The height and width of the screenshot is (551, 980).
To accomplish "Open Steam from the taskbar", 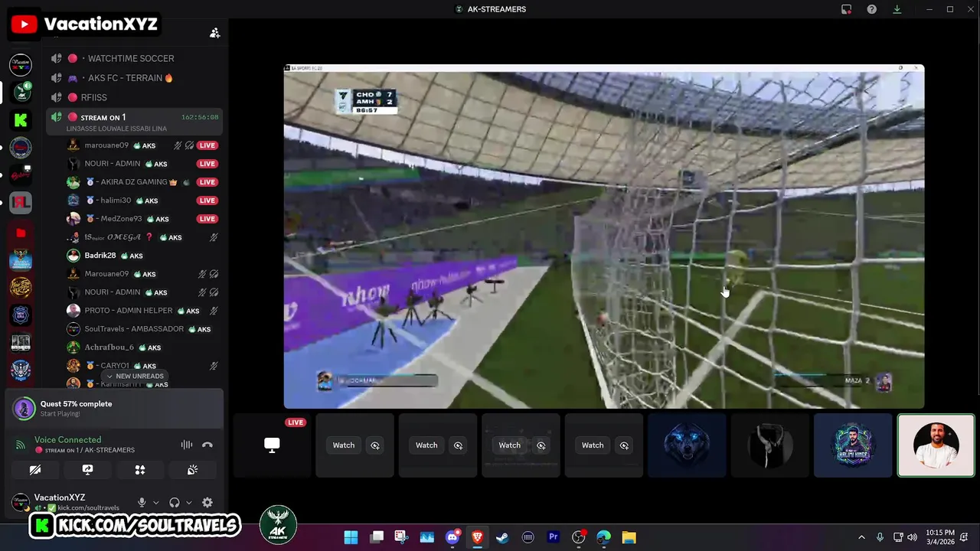I will coord(502,537).
